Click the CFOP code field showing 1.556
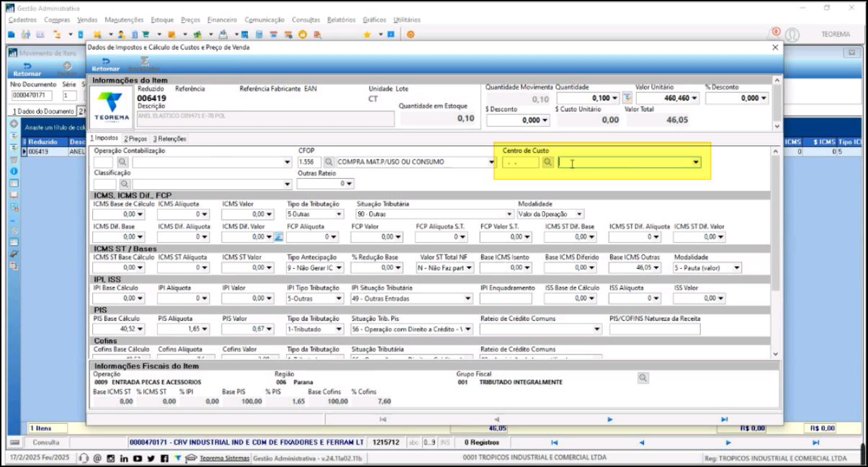 click(309, 163)
